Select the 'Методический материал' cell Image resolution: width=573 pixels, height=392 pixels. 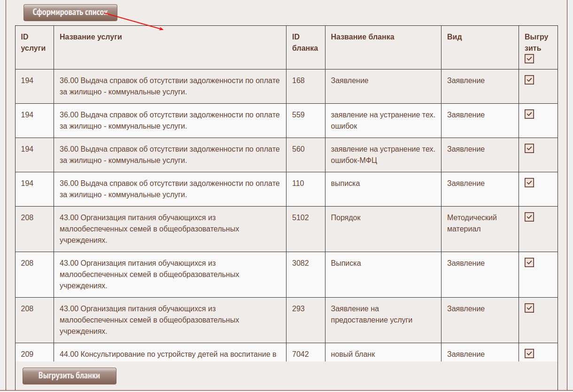tap(472, 223)
